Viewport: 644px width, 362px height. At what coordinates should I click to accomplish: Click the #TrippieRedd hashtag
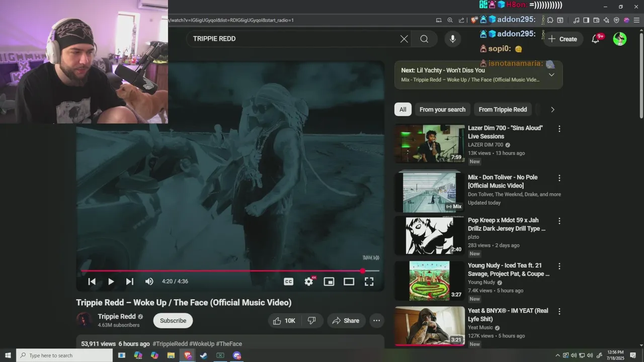[170, 344]
